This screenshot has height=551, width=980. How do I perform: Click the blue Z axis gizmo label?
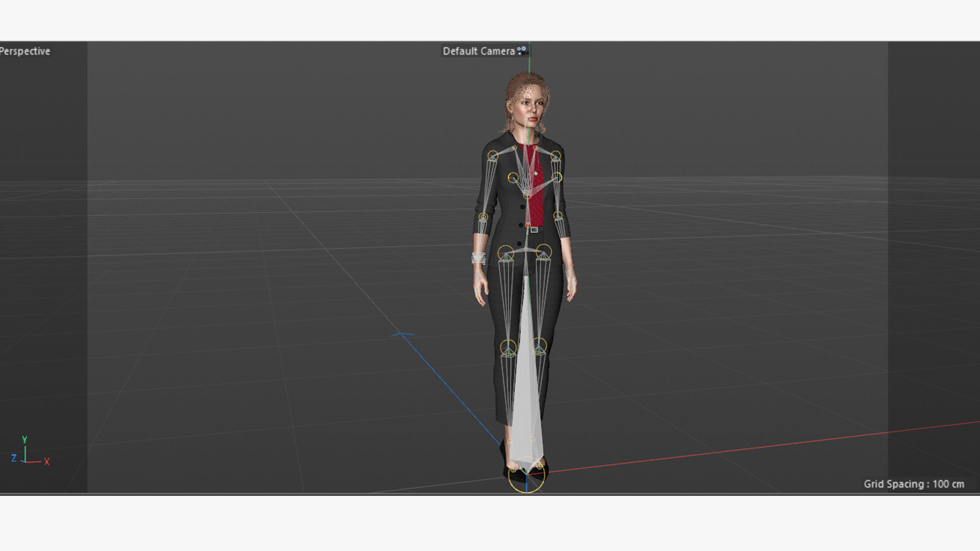[x=14, y=458]
